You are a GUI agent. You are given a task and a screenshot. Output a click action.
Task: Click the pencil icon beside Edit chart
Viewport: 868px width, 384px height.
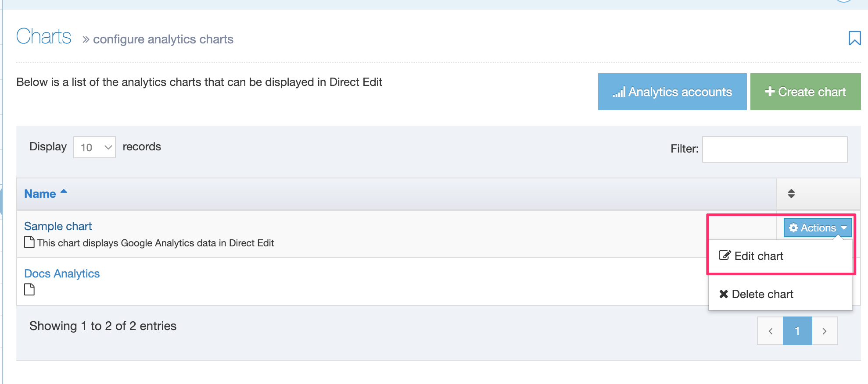coord(725,256)
